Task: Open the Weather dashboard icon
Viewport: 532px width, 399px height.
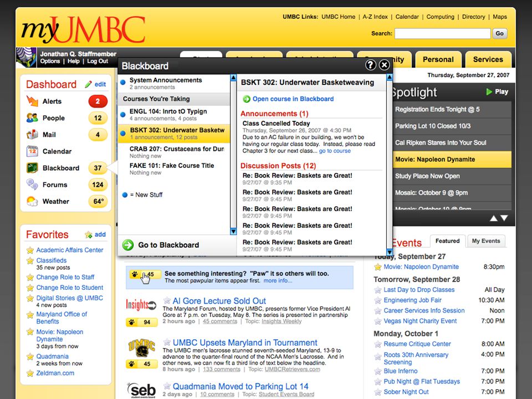Action: click(32, 201)
